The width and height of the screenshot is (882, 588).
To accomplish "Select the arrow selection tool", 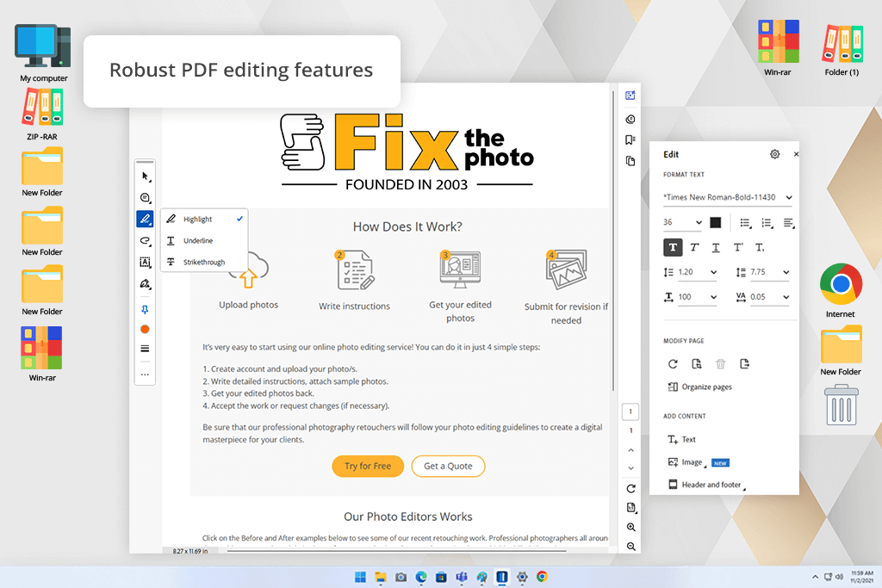I will click(145, 176).
